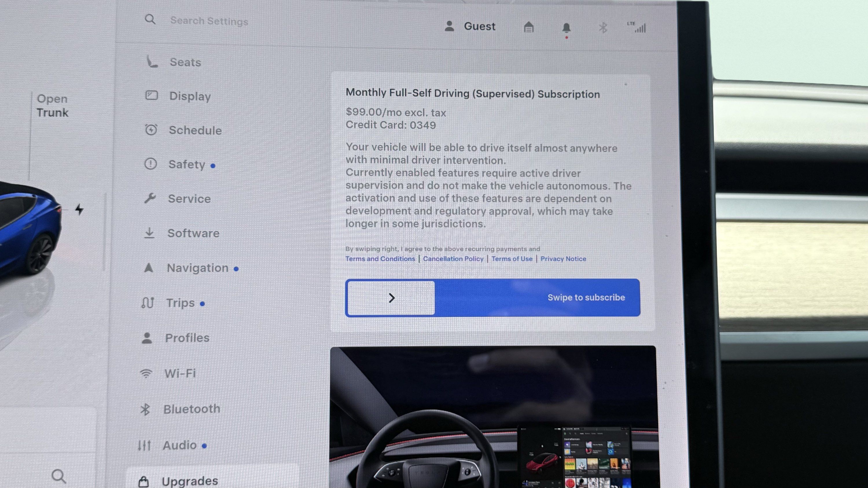Open the Terms and Conditions link

coord(380,259)
